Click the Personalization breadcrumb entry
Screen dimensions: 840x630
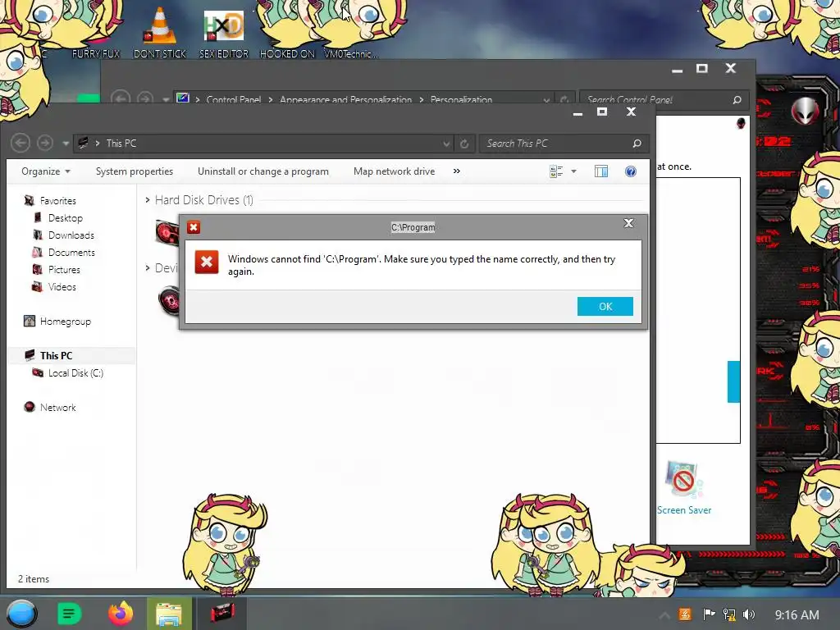pyautogui.click(x=461, y=99)
